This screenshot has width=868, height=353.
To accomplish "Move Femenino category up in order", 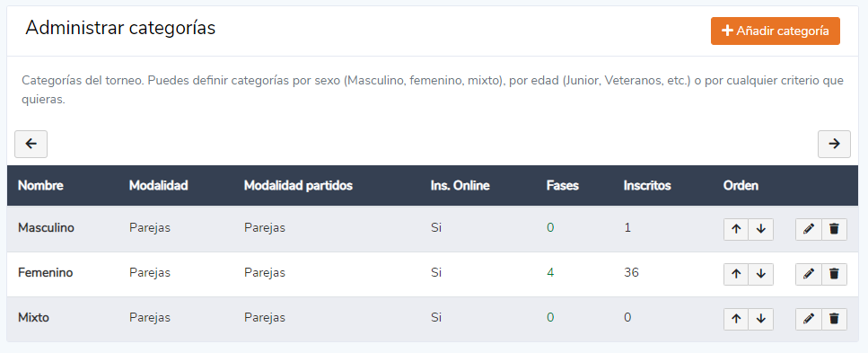I will [736, 274].
